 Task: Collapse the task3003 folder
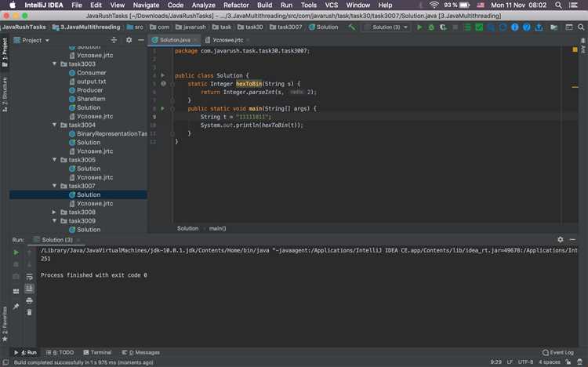(x=54, y=64)
